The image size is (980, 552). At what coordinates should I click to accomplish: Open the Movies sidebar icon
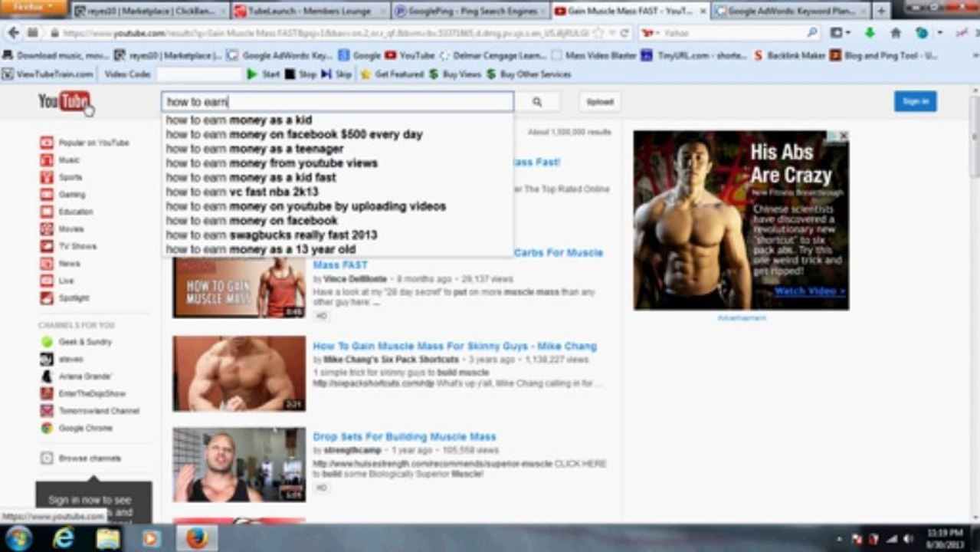47,229
